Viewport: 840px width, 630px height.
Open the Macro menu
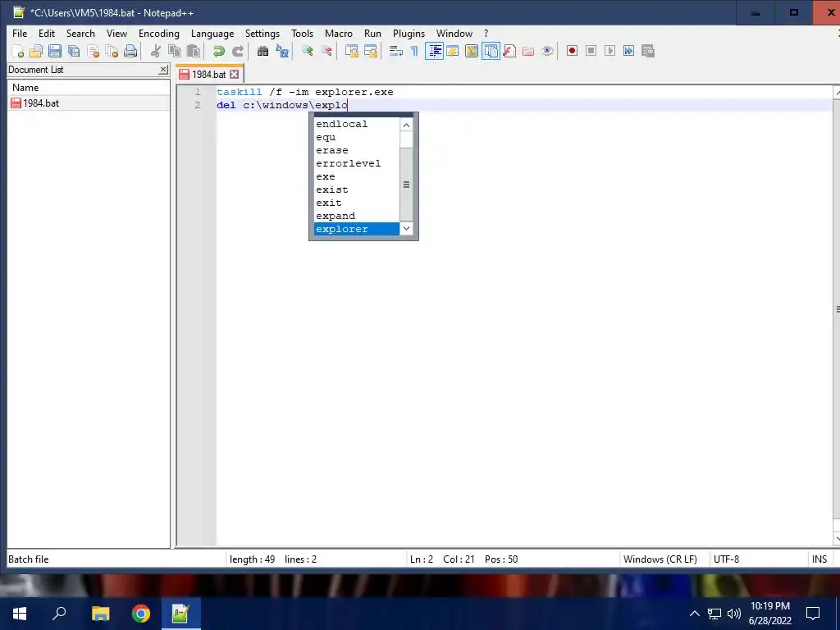point(339,33)
